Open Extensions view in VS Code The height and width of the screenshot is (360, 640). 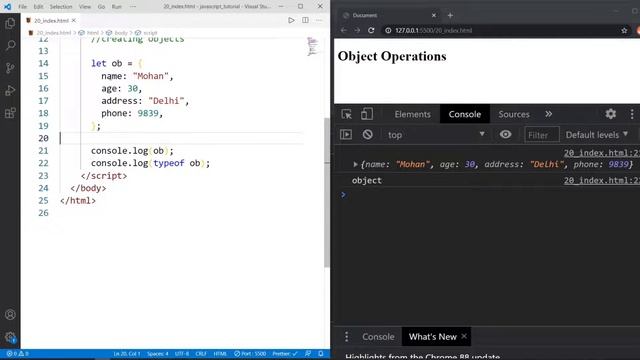tap(10, 113)
